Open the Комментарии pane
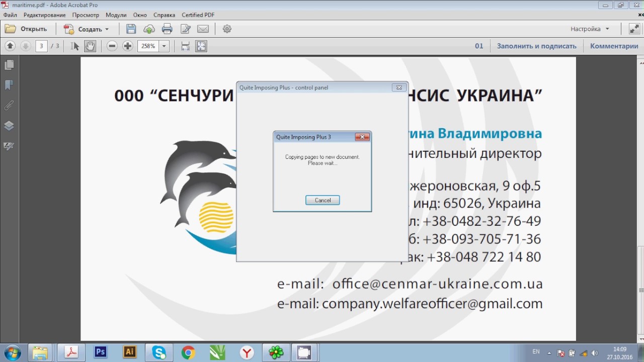Image resolution: width=644 pixels, height=362 pixels. pyautogui.click(x=614, y=46)
